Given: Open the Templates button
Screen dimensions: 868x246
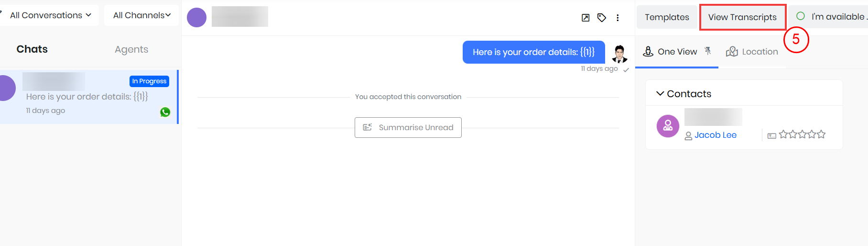Looking at the screenshot, I should 667,17.
